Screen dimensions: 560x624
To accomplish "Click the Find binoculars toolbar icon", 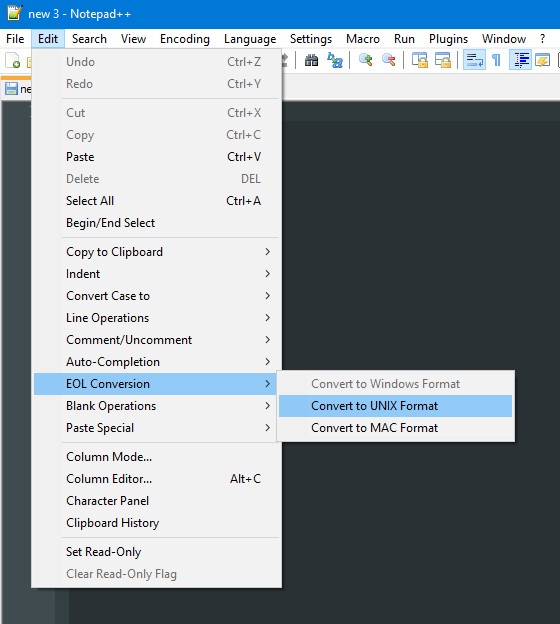I will pyautogui.click(x=311, y=60).
